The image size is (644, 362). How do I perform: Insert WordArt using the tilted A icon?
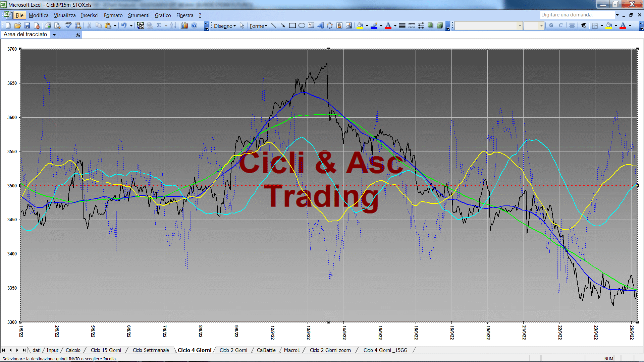[321, 25]
